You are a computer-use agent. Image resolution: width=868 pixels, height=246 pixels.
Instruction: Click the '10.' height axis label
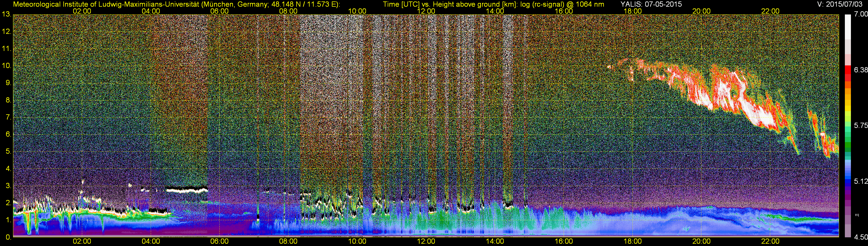click(x=6, y=66)
